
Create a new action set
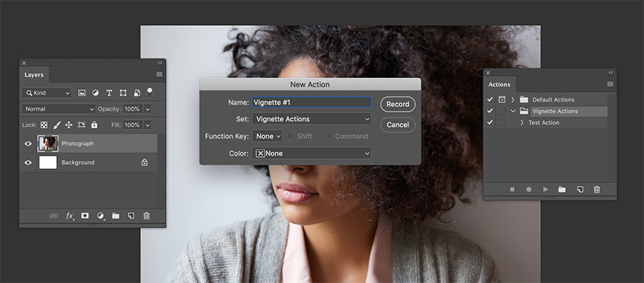pos(562,189)
